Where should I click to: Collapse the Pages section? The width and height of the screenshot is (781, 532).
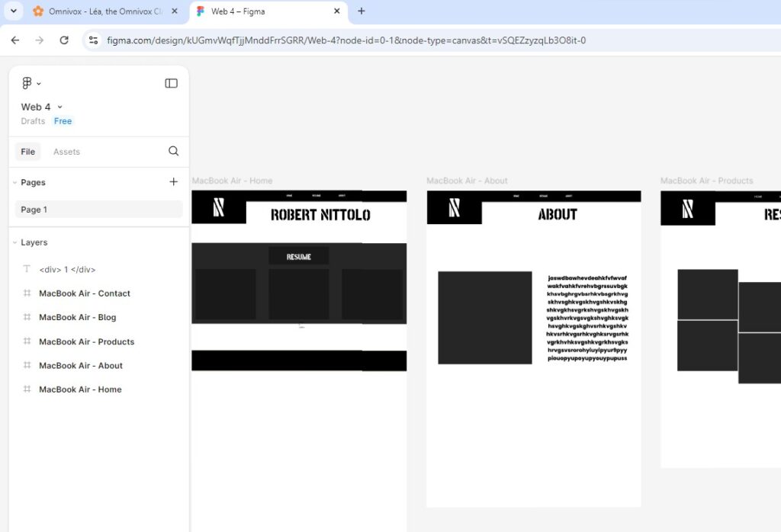click(x=14, y=183)
